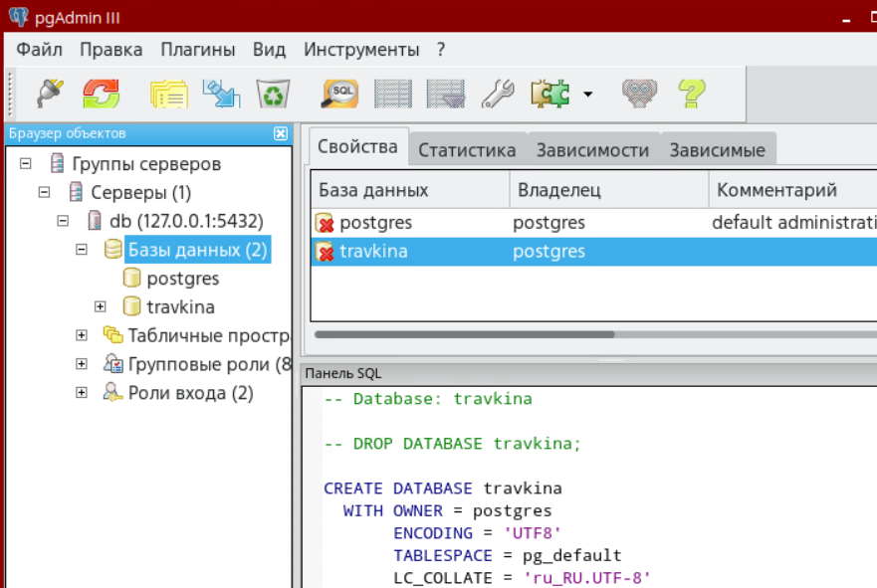Click the Табличные пространства folder icon
This screenshot has height=588, width=877.
[x=112, y=334]
